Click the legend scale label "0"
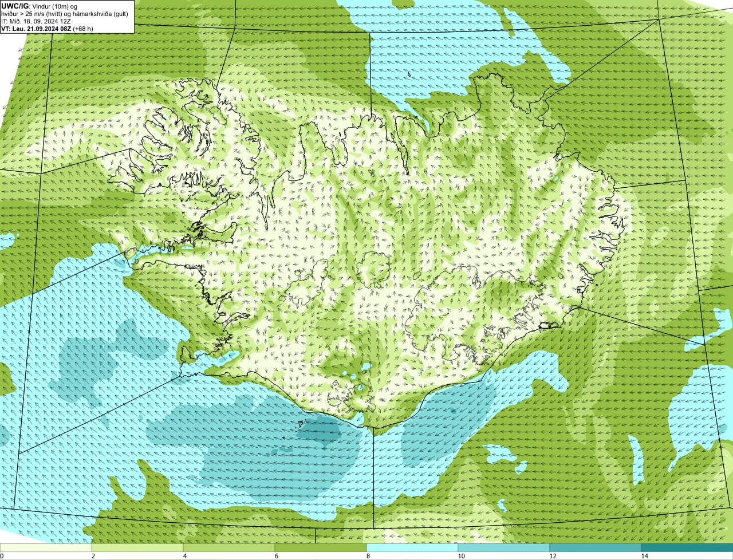733x560 pixels. [x=2, y=556]
